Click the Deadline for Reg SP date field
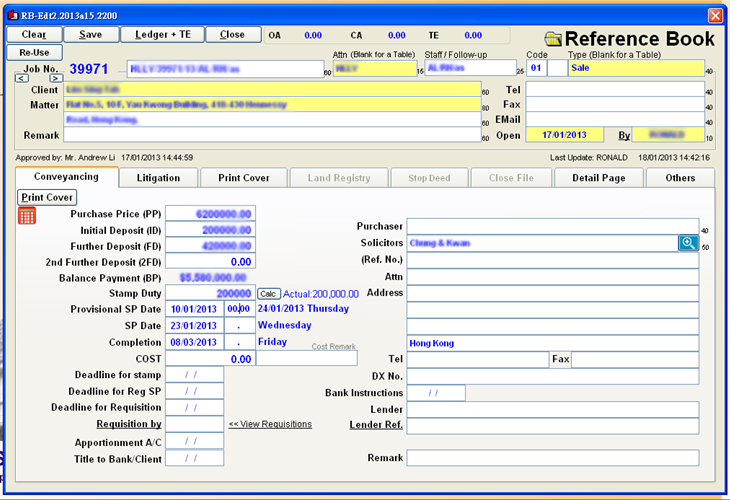This screenshot has height=500, width=730. (195, 391)
